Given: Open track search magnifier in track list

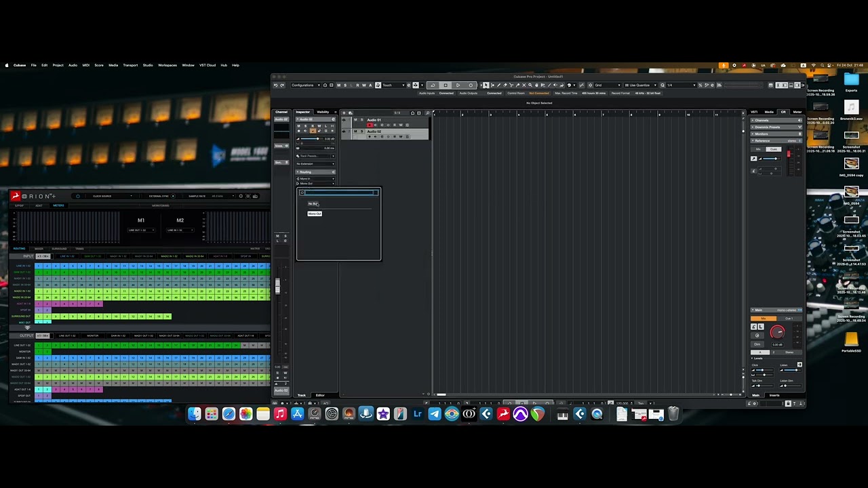Looking at the screenshot, I should [427, 113].
